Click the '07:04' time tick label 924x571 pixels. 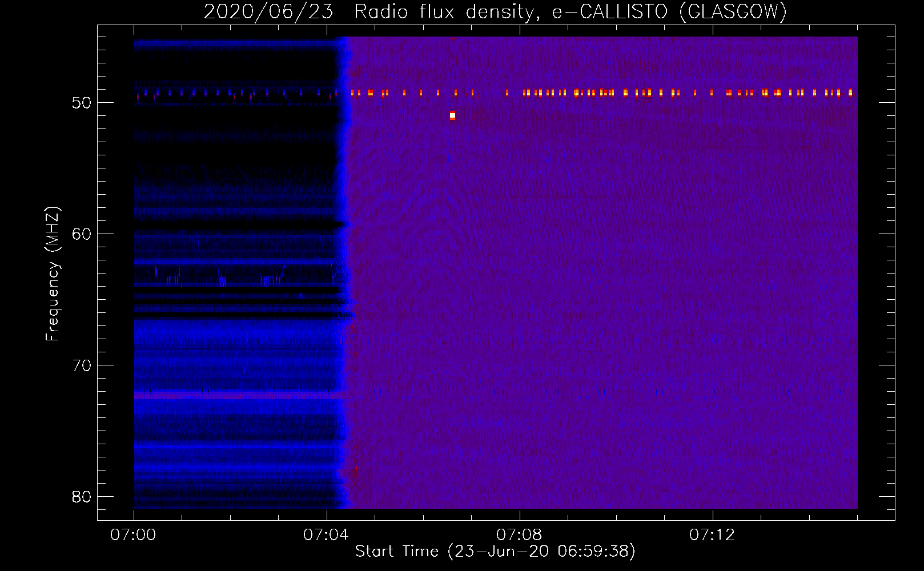point(327,535)
